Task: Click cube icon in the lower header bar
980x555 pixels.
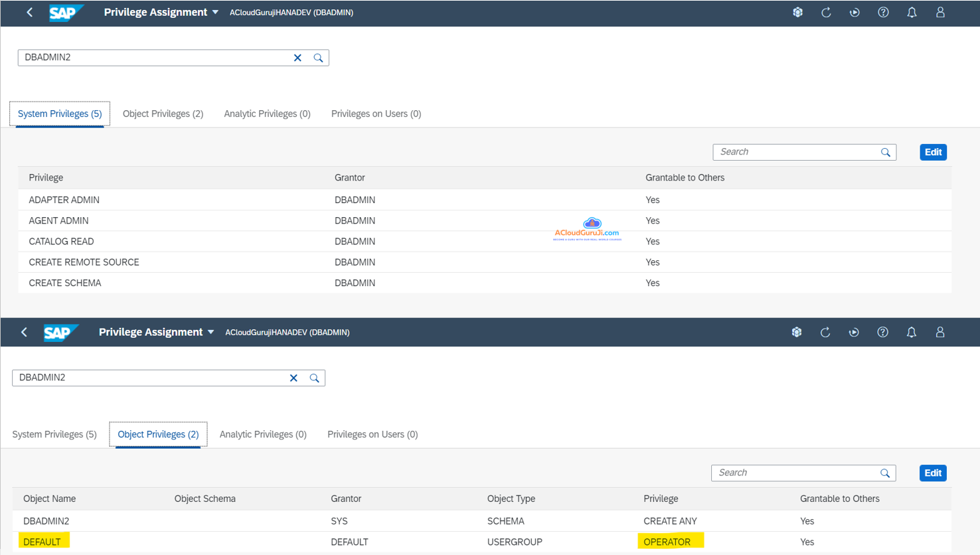Action: [x=797, y=332]
